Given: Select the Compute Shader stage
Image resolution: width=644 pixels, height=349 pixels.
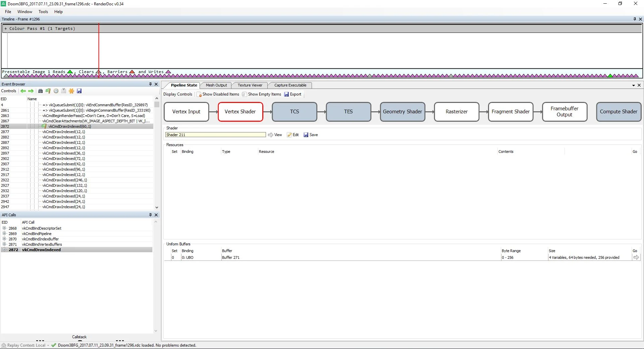Looking at the screenshot, I should click(x=619, y=112).
